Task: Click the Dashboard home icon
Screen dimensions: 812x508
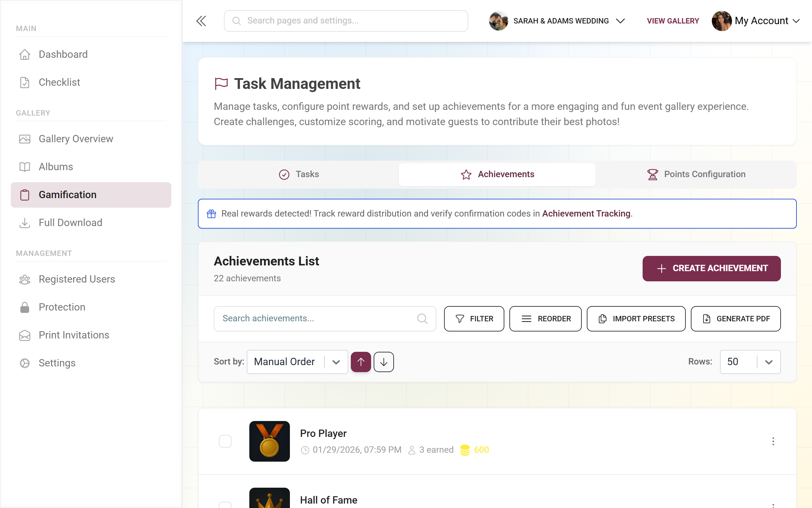Action: point(25,54)
